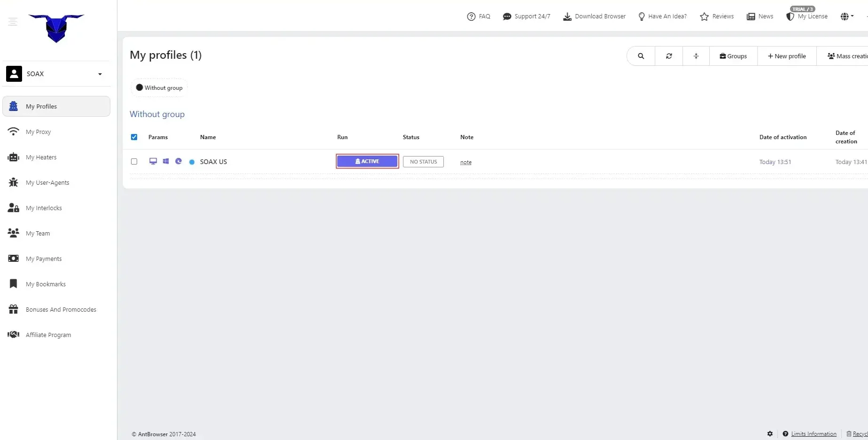Viewport: 868px width, 440px height.
Task: Edit the note for SOAX US
Action: (x=466, y=162)
